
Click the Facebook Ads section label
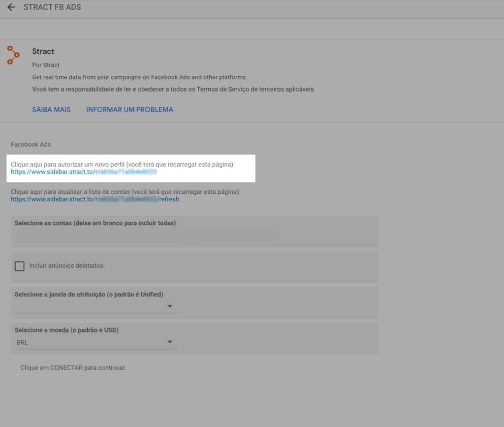[x=31, y=145]
